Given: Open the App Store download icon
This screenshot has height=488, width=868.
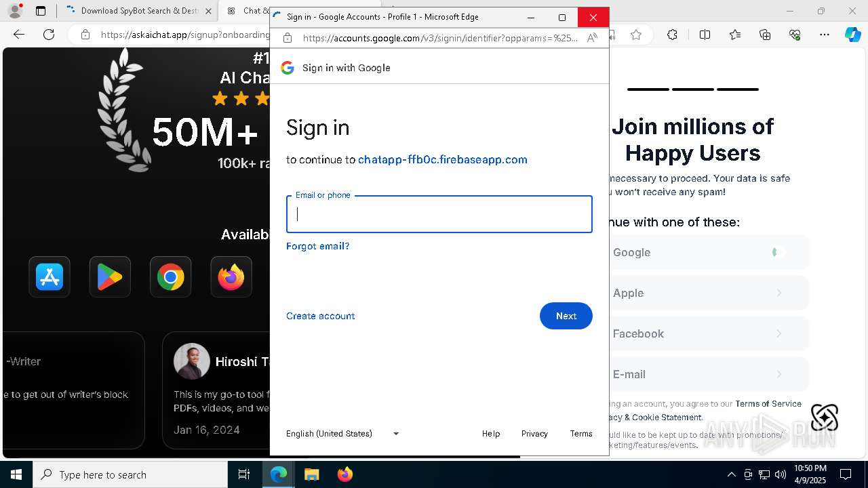Looking at the screenshot, I should (x=50, y=277).
